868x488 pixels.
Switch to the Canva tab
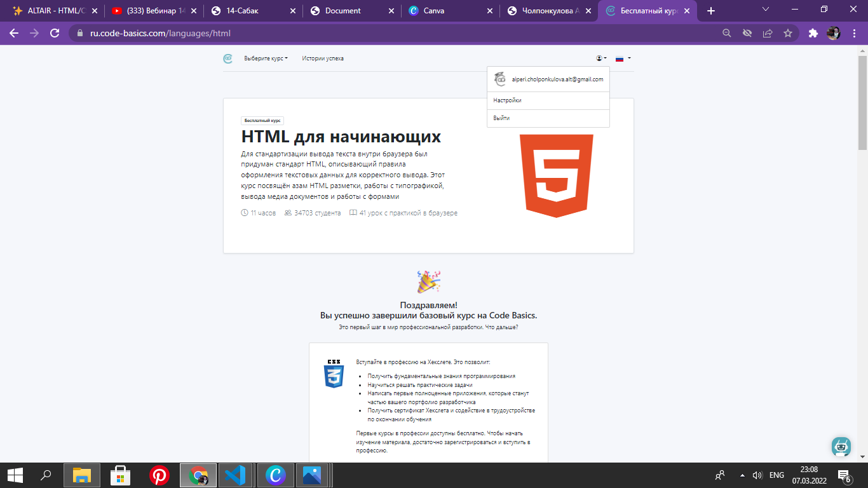coord(451,11)
